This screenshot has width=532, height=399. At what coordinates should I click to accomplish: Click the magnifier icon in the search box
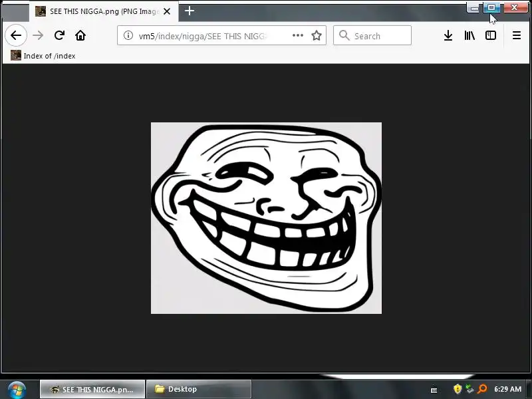coord(344,35)
